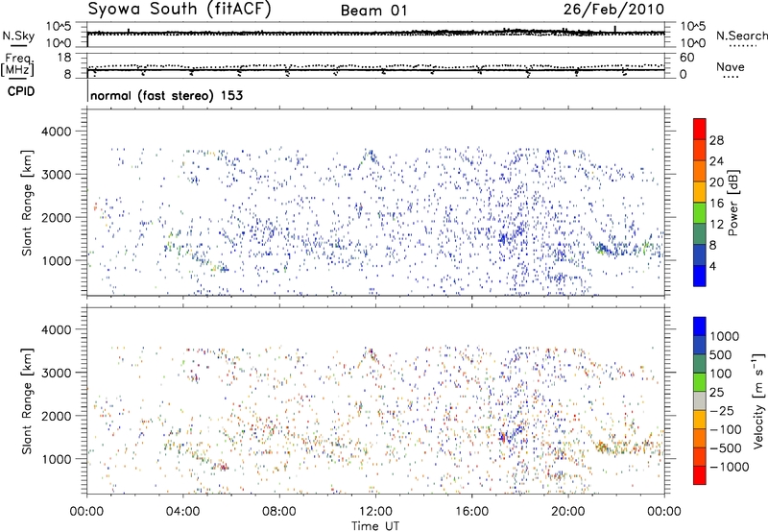Click the '1000' Velocity colorbar label

725,336
